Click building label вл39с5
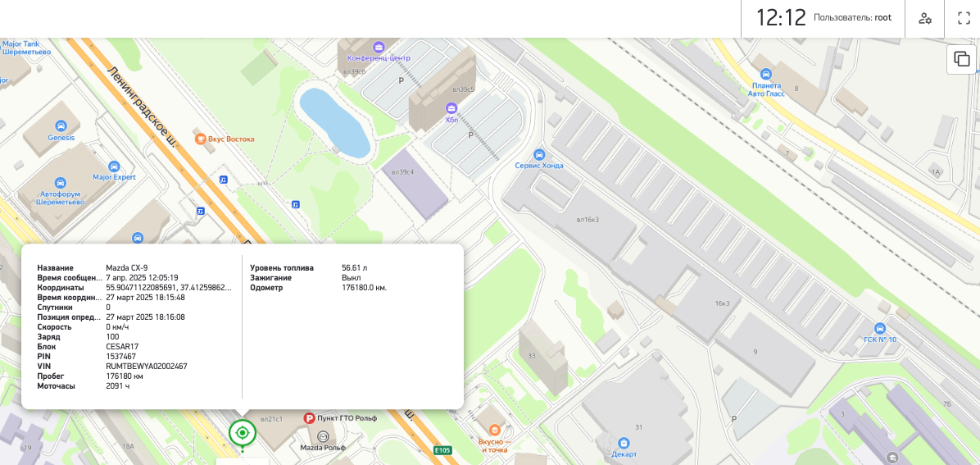The height and width of the screenshot is (465, 980). 463,89
